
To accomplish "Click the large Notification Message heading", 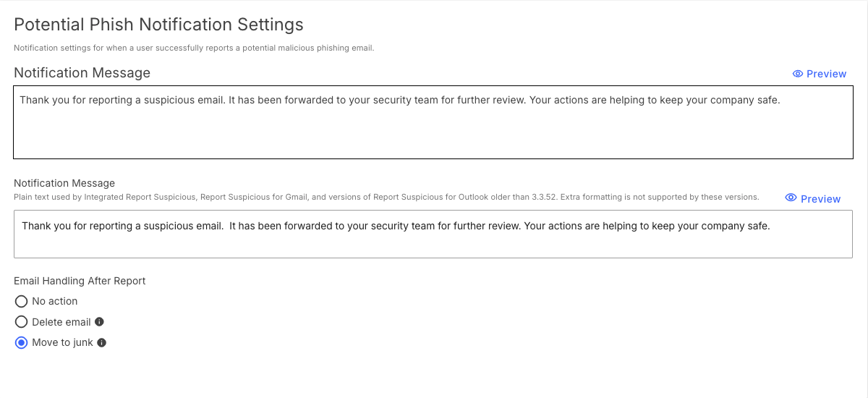I will (82, 73).
